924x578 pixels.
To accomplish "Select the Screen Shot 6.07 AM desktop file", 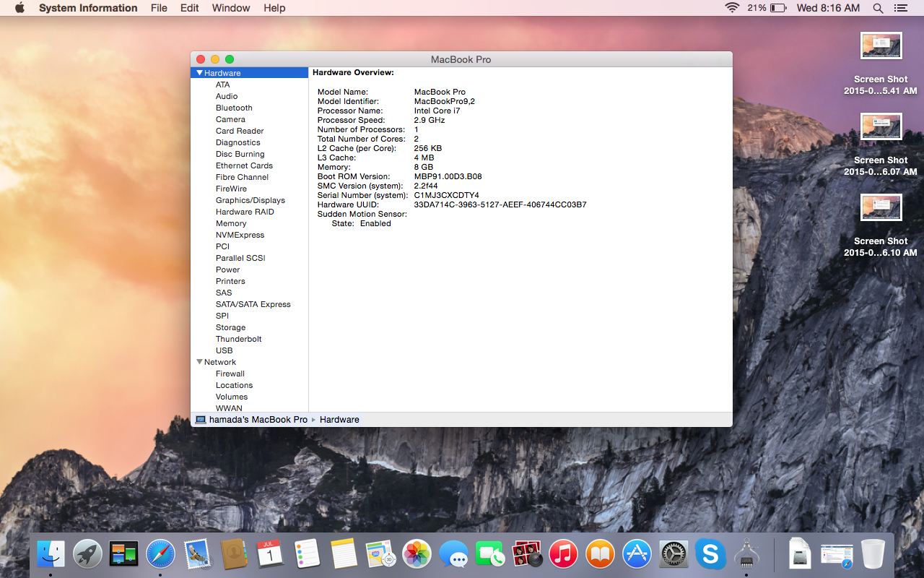I will click(x=881, y=144).
